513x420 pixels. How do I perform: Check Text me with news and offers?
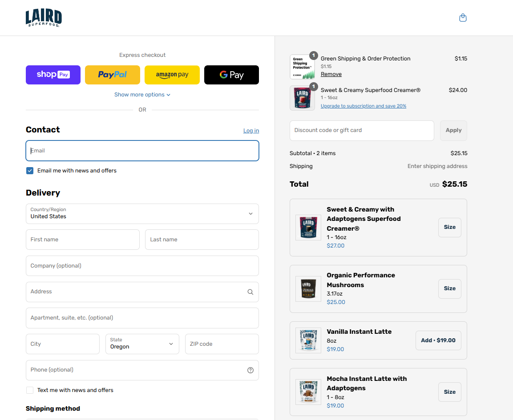tap(30, 390)
